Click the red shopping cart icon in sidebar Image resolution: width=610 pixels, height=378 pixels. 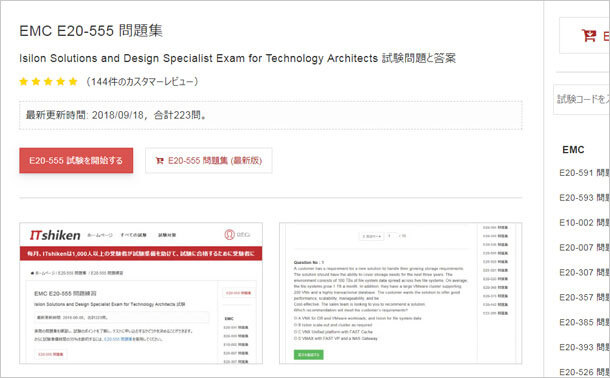589,35
